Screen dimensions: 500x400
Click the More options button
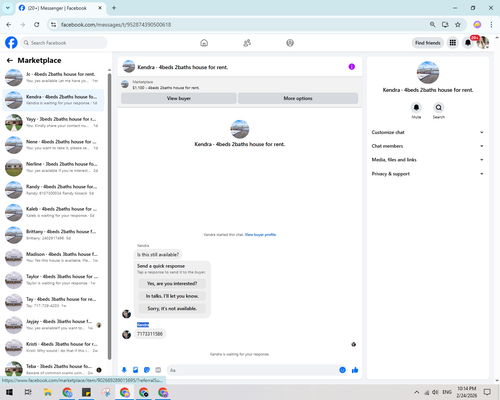click(x=298, y=98)
